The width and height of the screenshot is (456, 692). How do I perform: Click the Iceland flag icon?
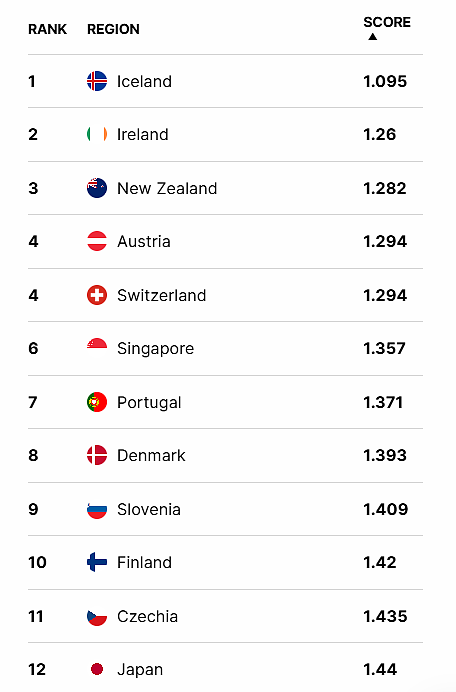coord(97,81)
